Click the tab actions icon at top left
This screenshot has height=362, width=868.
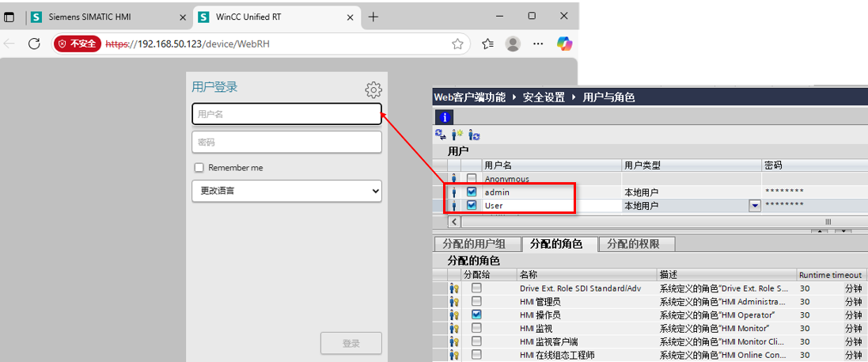point(9,17)
